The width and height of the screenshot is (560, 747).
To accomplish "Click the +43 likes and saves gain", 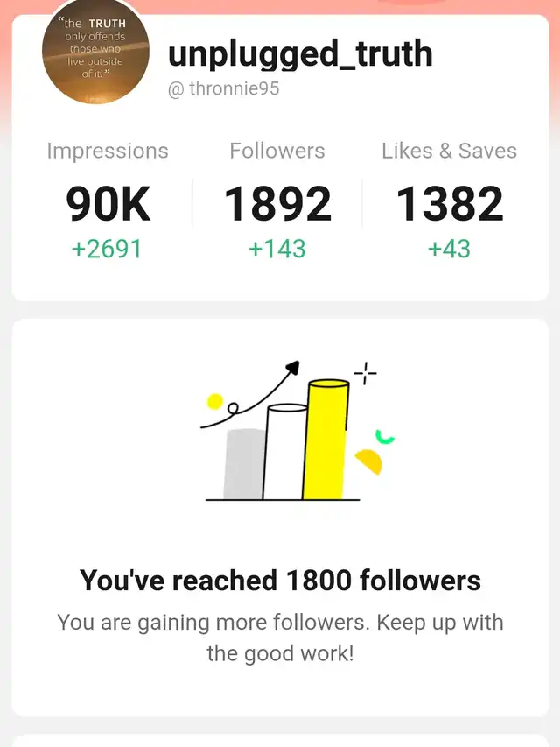I will pos(449,249).
